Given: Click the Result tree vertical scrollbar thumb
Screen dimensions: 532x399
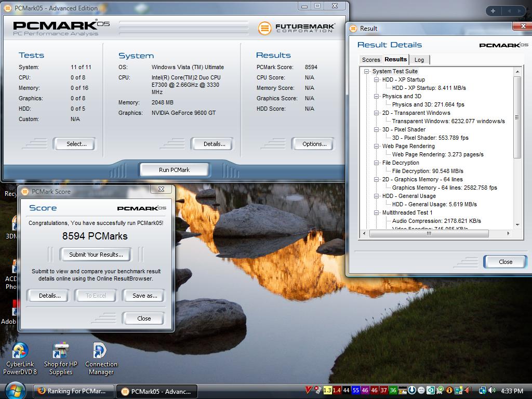Looking at the screenshot, I should coord(517,117).
